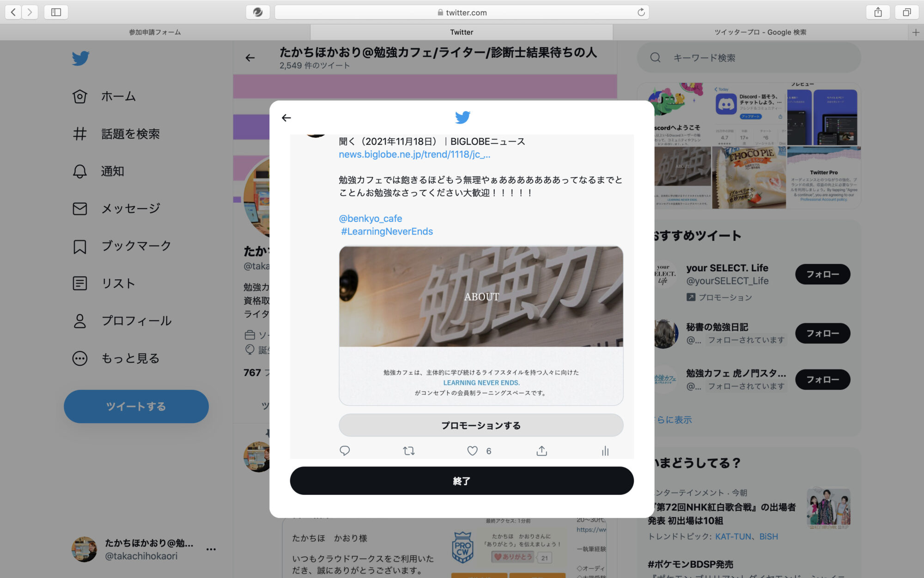
Task: Click the キーワード検索 search field
Action: point(749,57)
